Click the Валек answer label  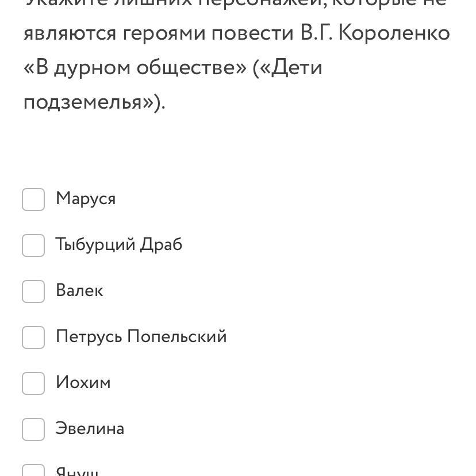click(x=79, y=291)
